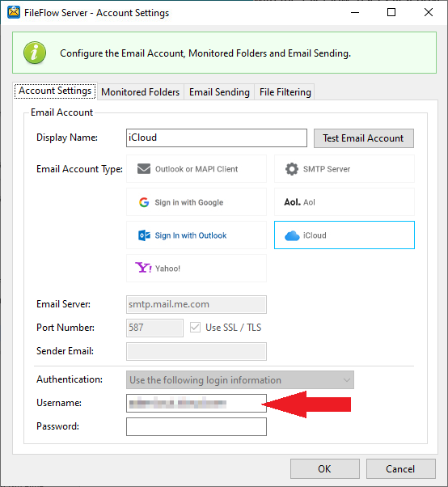Viewport: 448px width, 487px height.
Task: Click the Cancel button
Action: [401, 468]
